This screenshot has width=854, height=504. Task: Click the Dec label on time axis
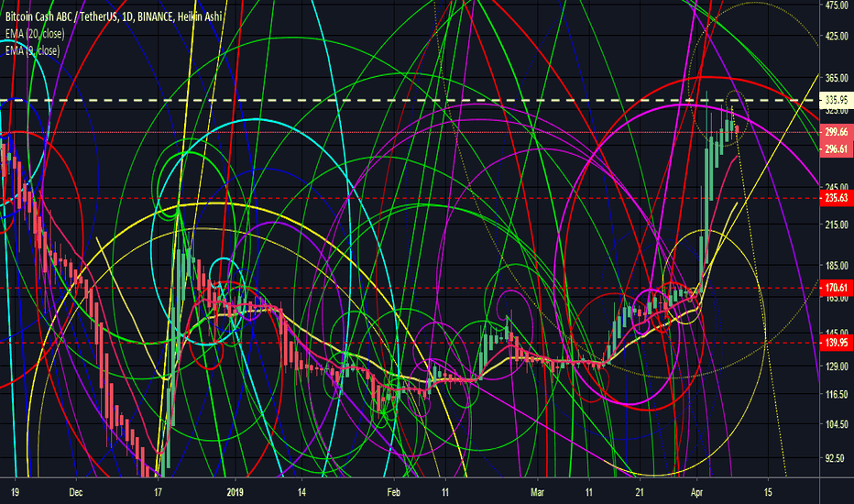(x=76, y=493)
